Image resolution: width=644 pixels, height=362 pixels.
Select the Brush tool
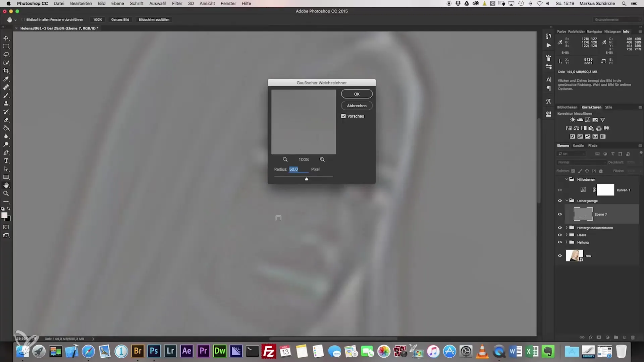tap(6, 96)
